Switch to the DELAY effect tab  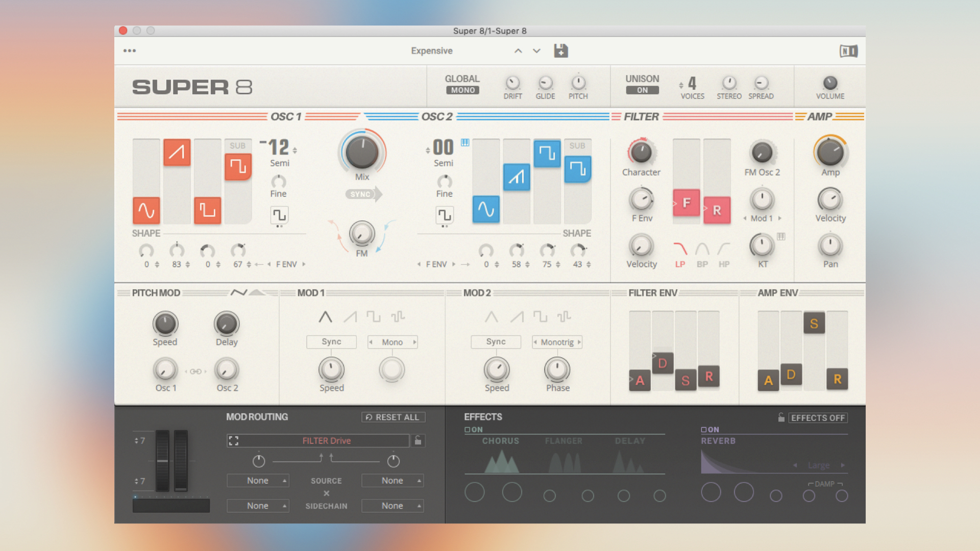pos(630,441)
